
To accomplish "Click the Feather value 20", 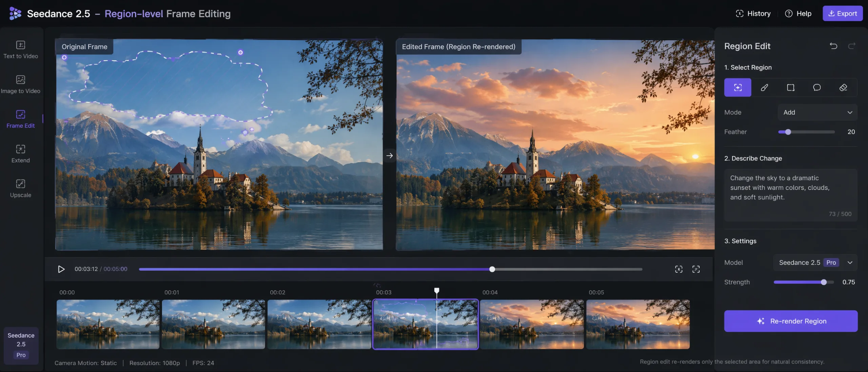I will tap(851, 132).
